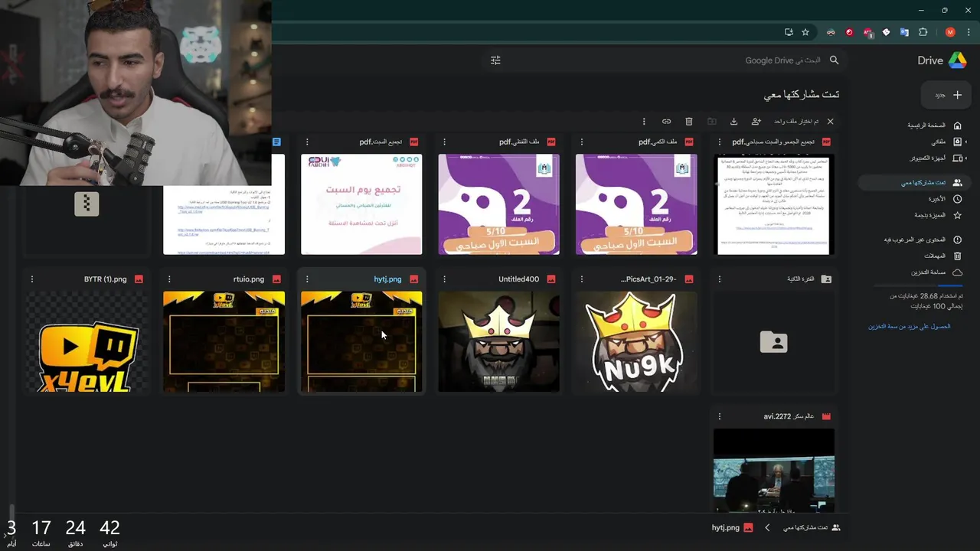Viewport: 980px width, 551px height.
Task: Click the hytj.png file name label
Action: [x=387, y=279]
